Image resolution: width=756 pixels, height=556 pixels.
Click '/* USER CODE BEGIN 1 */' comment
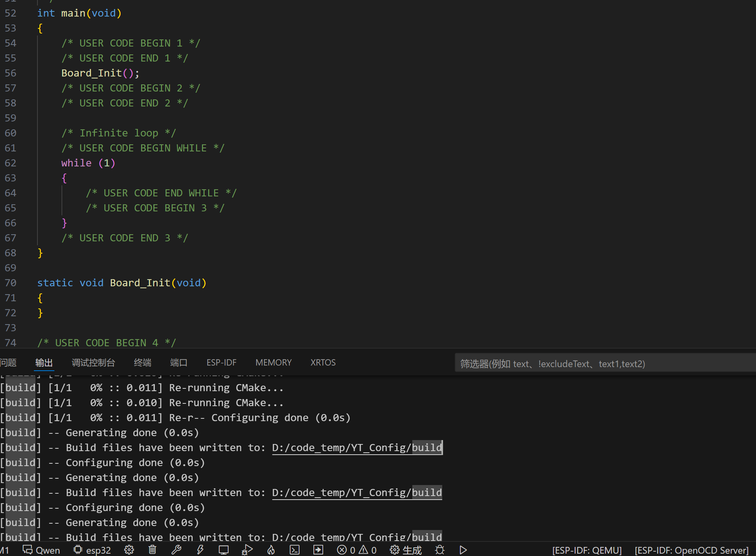tap(131, 43)
